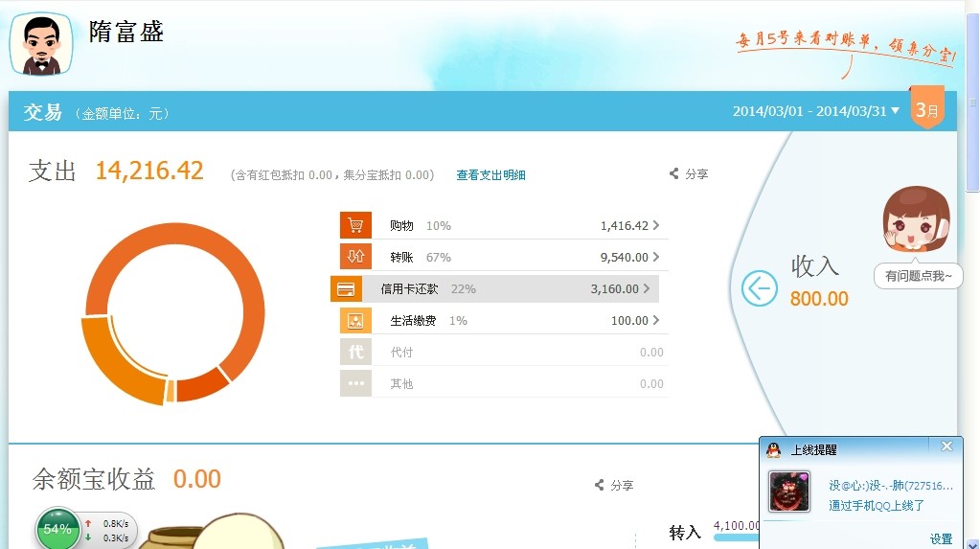Click the cartoon girl assistant avatar
Screen dimensions: 980x549
[916, 218]
